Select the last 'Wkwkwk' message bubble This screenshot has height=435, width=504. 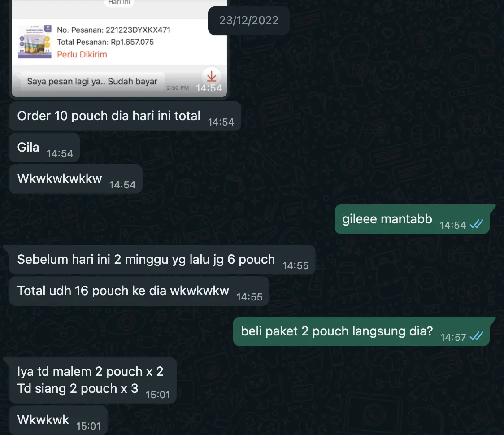(58, 420)
